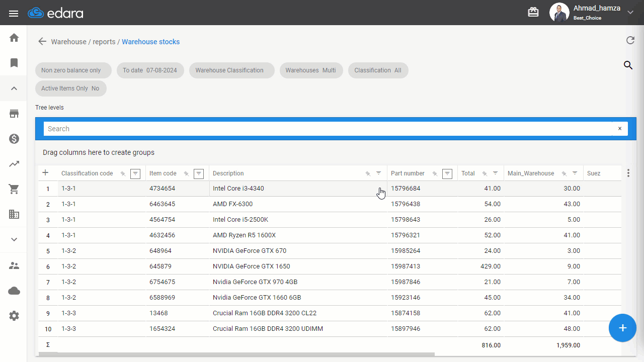Screen dimensions: 644x362
Task: Click item code 1654324
Action: [x=162, y=329]
